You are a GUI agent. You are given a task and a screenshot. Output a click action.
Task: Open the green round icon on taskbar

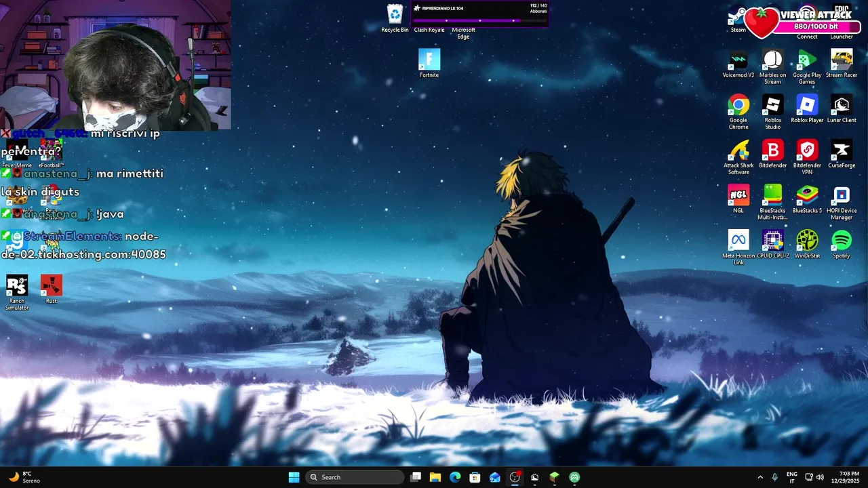click(574, 477)
